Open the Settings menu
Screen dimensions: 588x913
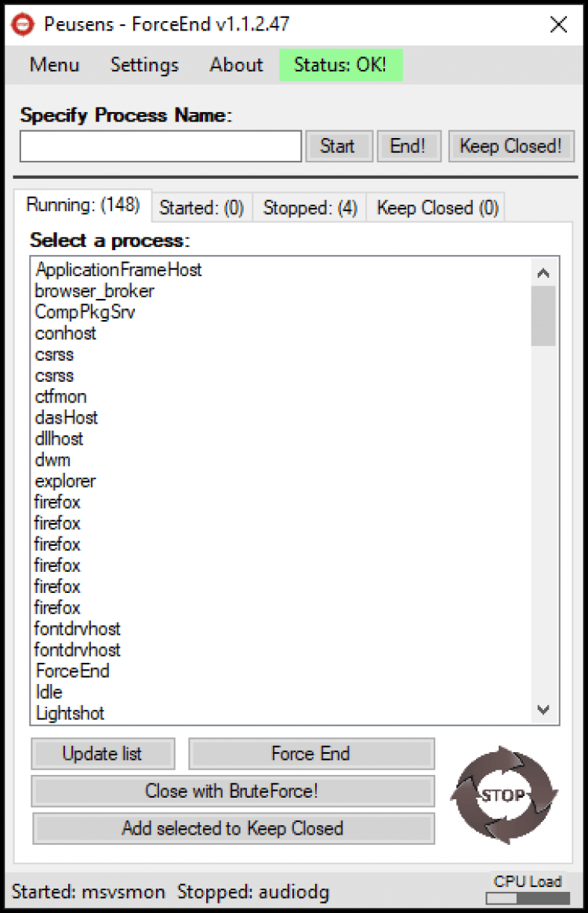144,65
